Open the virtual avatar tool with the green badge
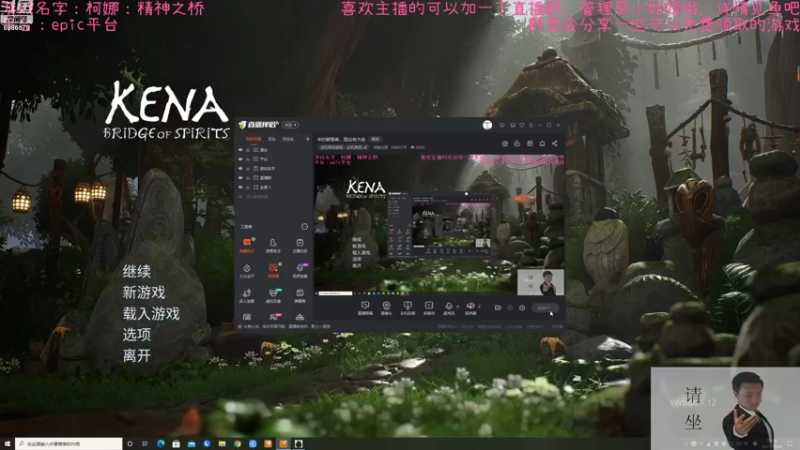Viewport: 800px width, 450px height. (273, 295)
